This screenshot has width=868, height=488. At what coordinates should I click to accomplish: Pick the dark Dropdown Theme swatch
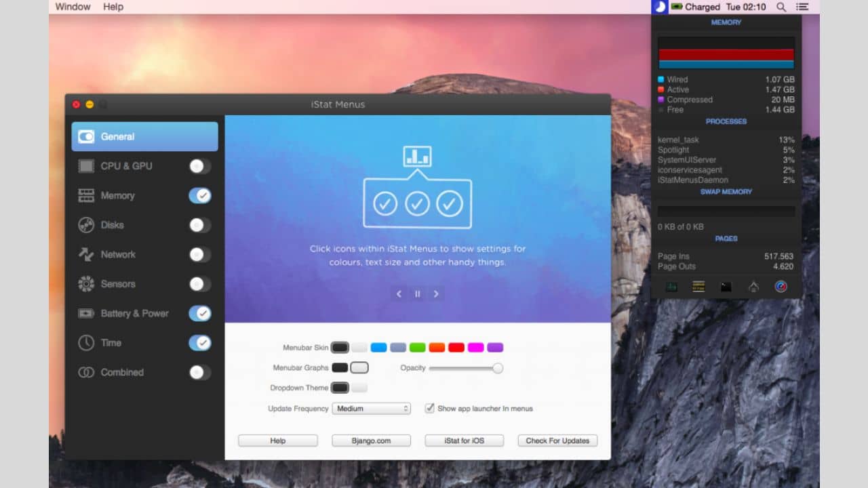[x=340, y=388]
